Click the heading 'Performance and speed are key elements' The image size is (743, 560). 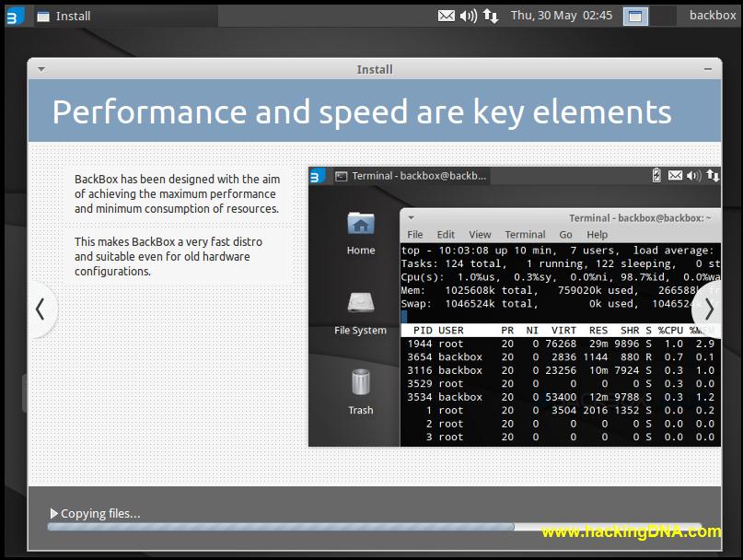point(362,113)
